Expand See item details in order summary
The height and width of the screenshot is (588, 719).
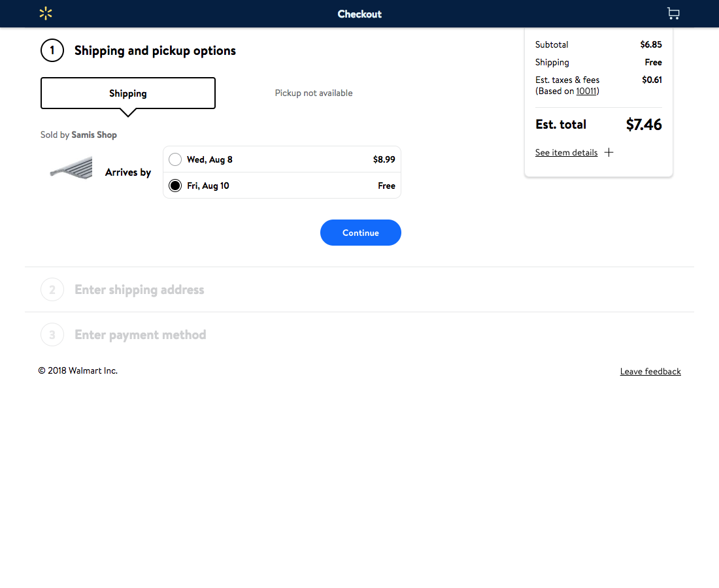[x=566, y=152]
